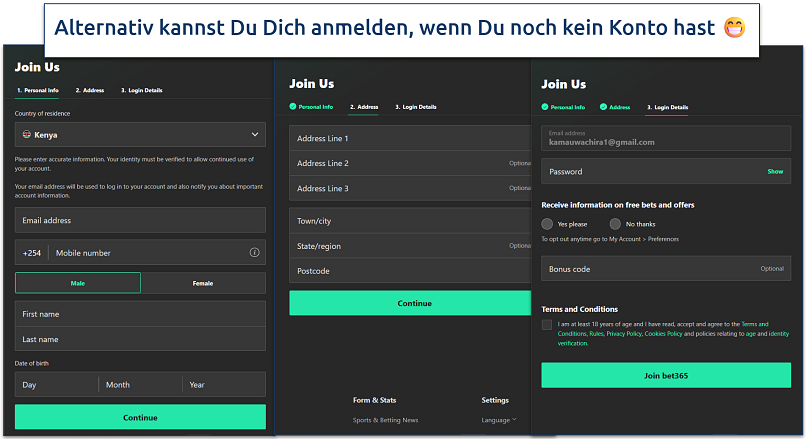
Task: Click the Email address field in left form
Action: tap(140, 220)
